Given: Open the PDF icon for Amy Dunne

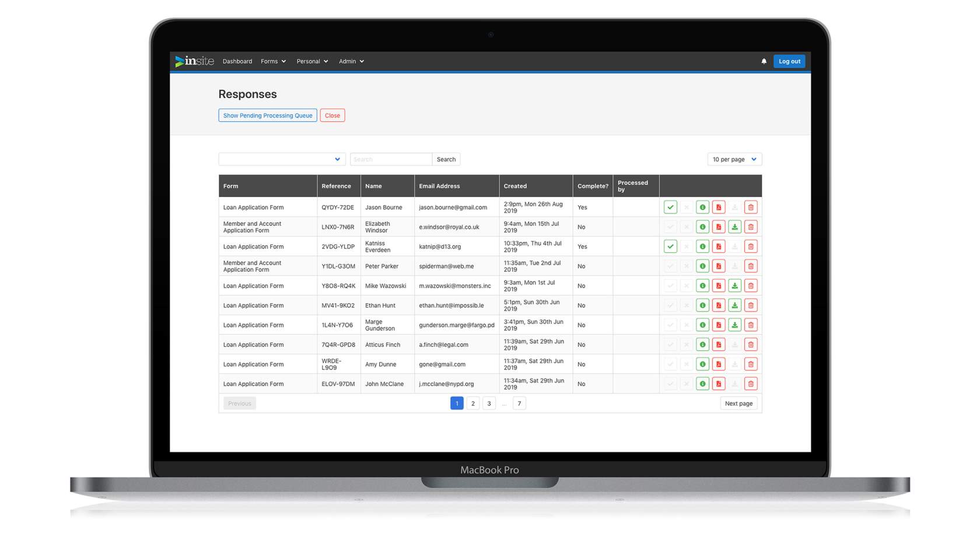Looking at the screenshot, I should tap(719, 364).
